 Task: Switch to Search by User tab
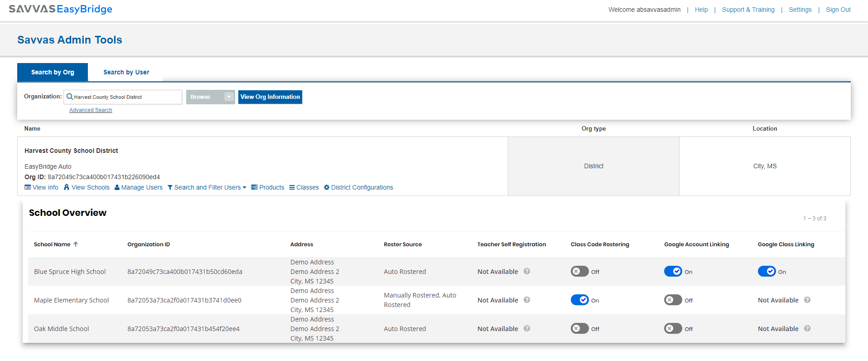point(126,72)
